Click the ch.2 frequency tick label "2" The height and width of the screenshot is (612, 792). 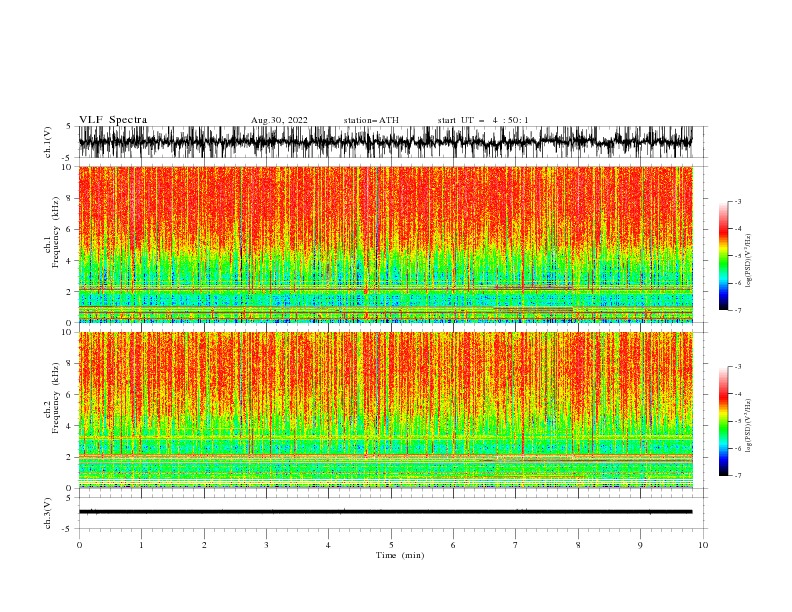(68, 457)
